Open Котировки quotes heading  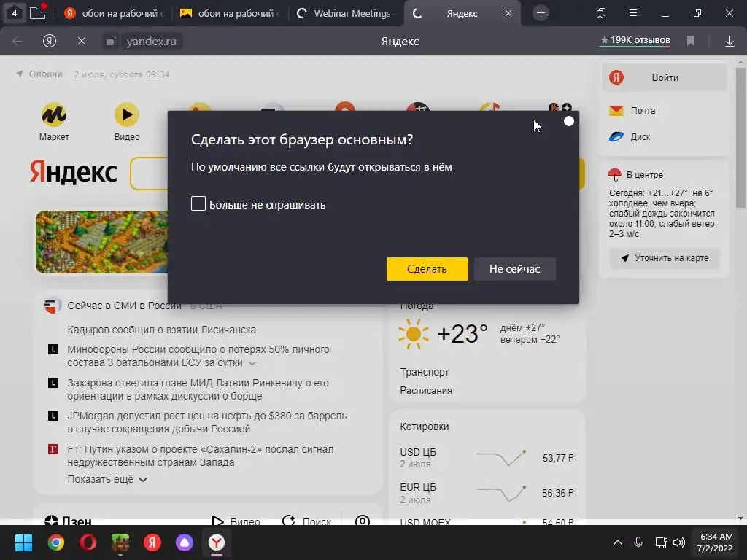point(424,427)
